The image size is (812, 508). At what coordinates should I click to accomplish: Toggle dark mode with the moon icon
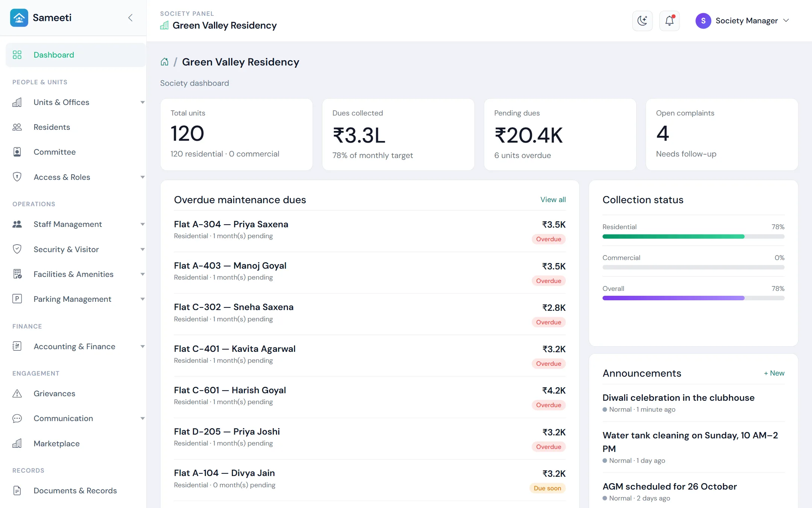(x=642, y=21)
